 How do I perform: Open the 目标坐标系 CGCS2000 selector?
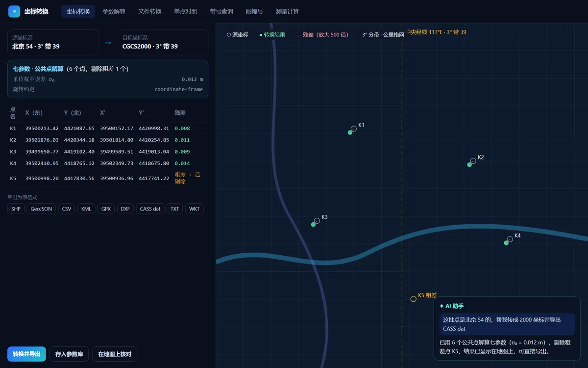click(163, 43)
